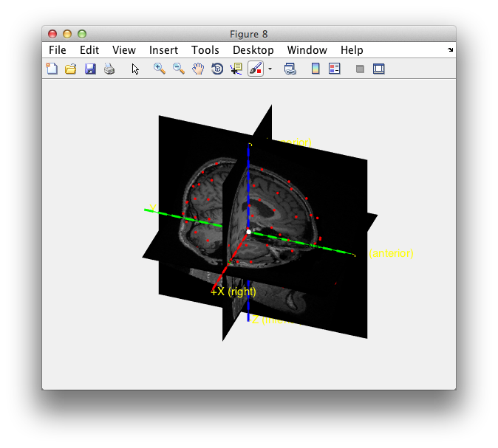Image resolution: width=498 pixels, height=448 pixels.
Task: Click the New Figure toolbar icon
Action: [52, 69]
